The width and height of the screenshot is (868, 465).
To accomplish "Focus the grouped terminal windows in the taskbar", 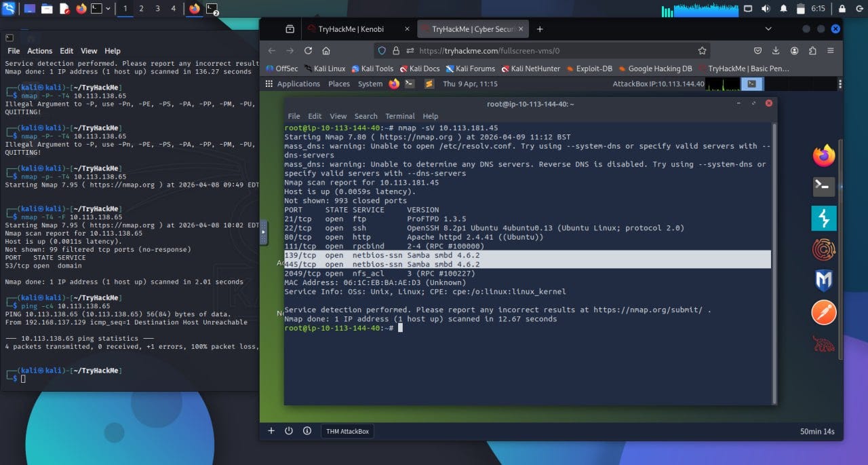I will click(212, 9).
